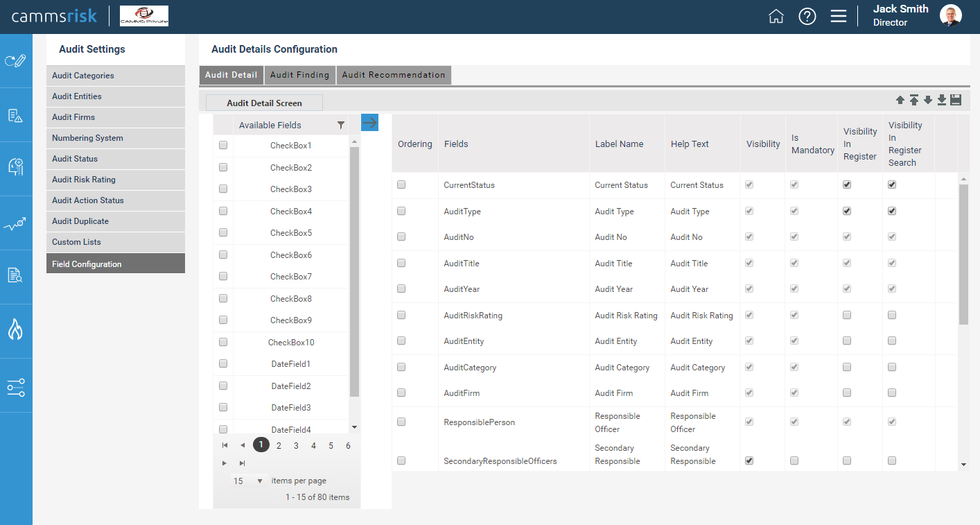Click the save disk icon
Viewport: 980px width, 525px height.
click(956, 101)
